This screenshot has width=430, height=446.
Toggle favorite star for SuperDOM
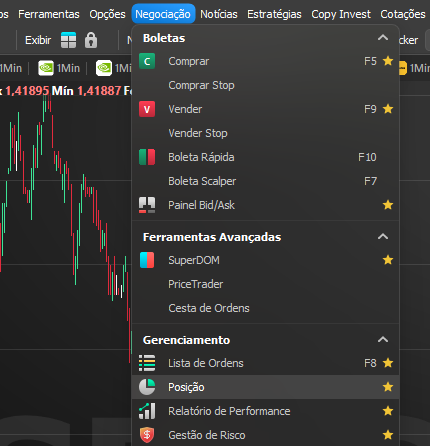tap(388, 260)
